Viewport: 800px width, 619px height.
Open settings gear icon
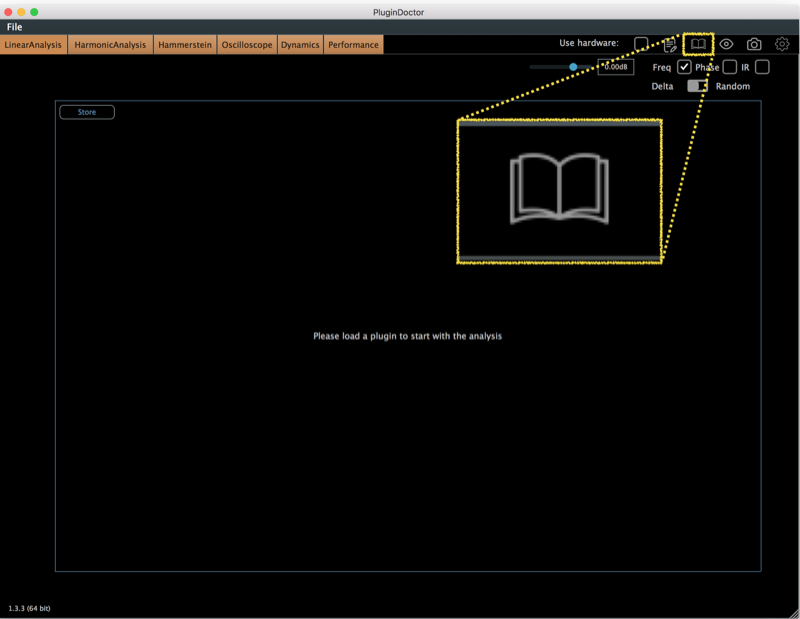point(782,44)
